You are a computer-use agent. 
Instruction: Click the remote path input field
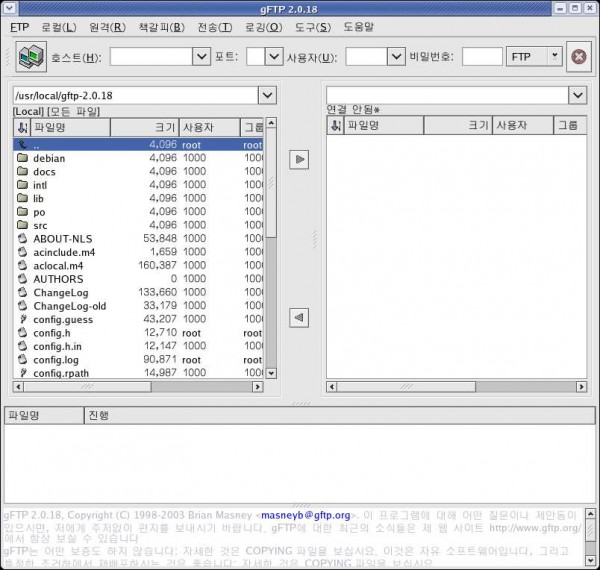pyautogui.click(x=447, y=95)
